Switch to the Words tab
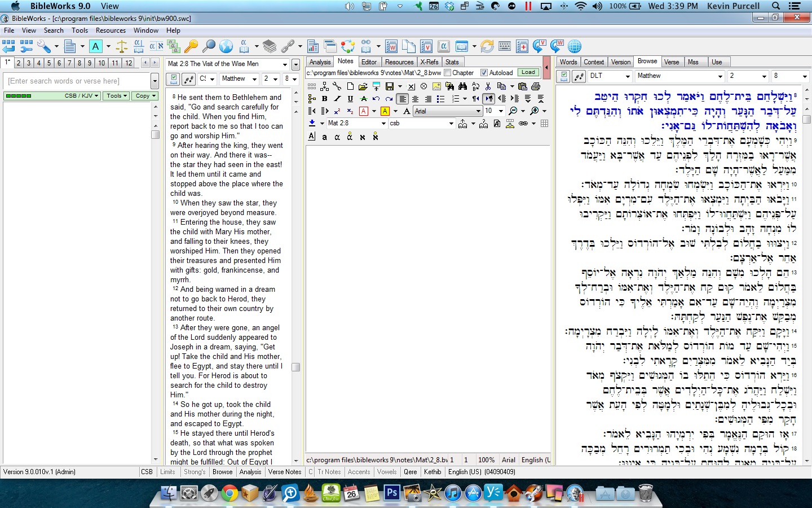812x508 pixels. click(568, 62)
